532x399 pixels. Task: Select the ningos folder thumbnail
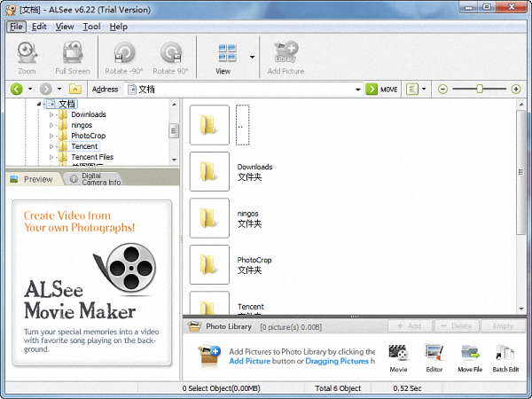point(209,218)
